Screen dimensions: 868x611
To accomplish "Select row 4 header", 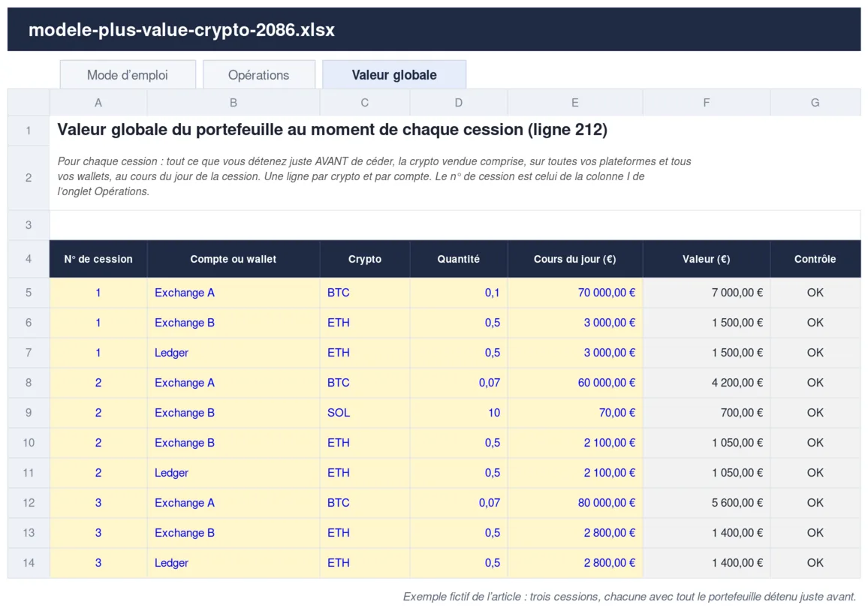I will click(29, 259).
